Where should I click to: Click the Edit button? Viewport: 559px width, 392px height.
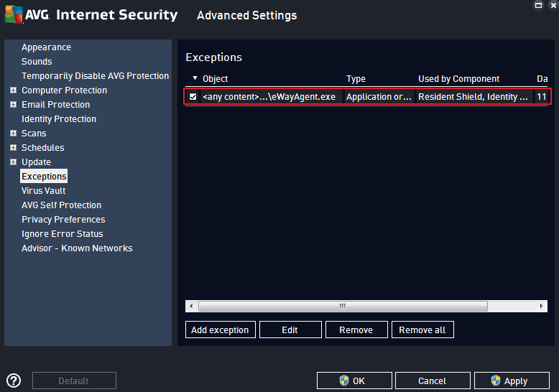(290, 330)
